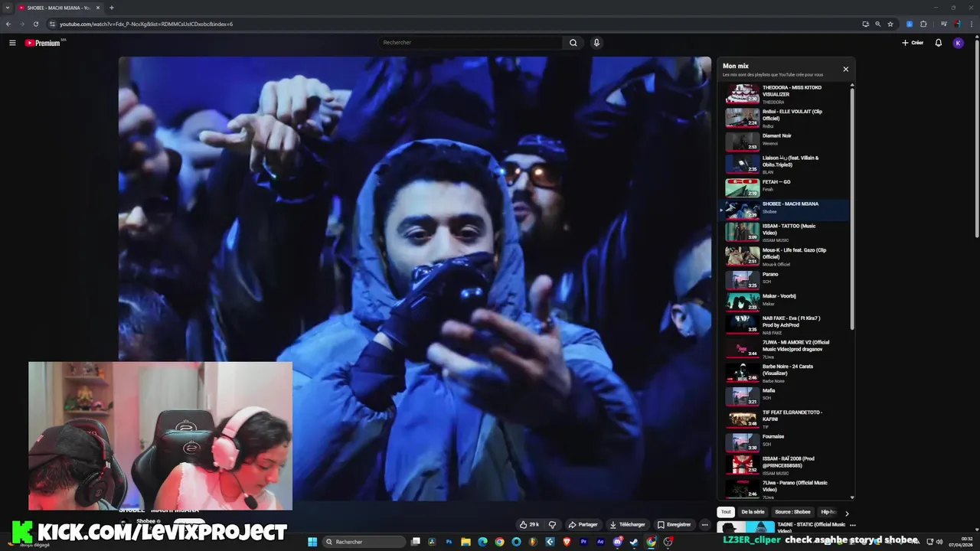Select the Source : Shobee chip
This screenshot has width=980, height=551.
(792, 512)
